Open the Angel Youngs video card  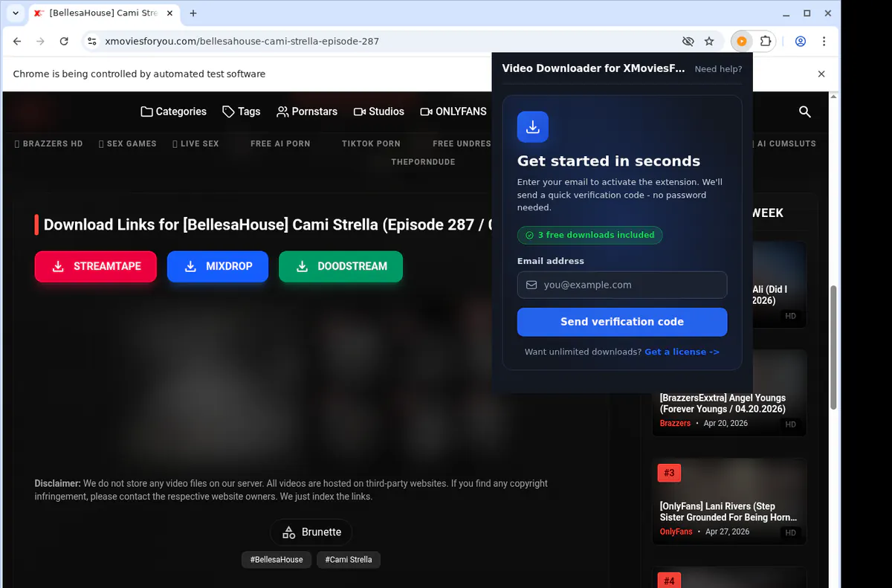728,392
